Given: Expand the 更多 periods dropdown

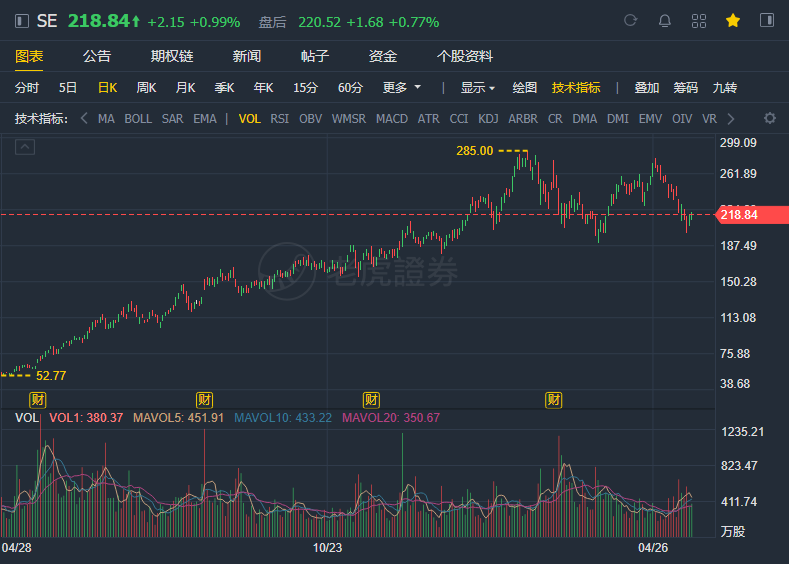Looking at the screenshot, I should coord(401,88).
